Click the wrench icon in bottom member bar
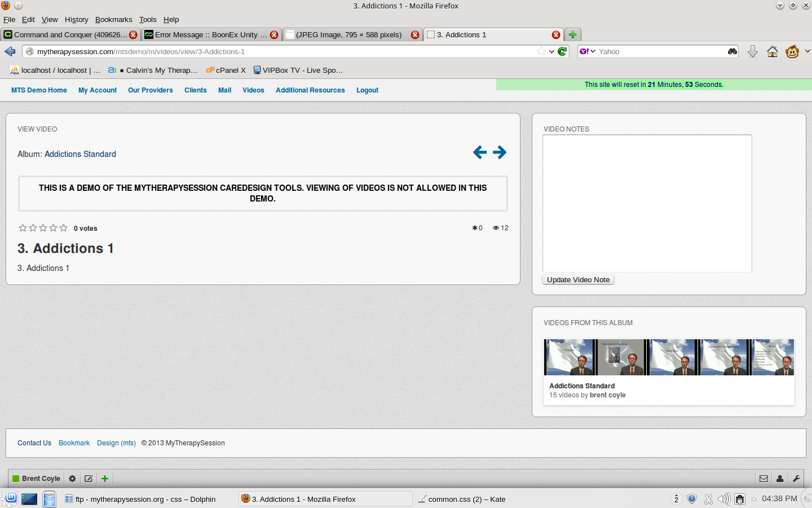The image size is (812, 508). [x=796, y=479]
